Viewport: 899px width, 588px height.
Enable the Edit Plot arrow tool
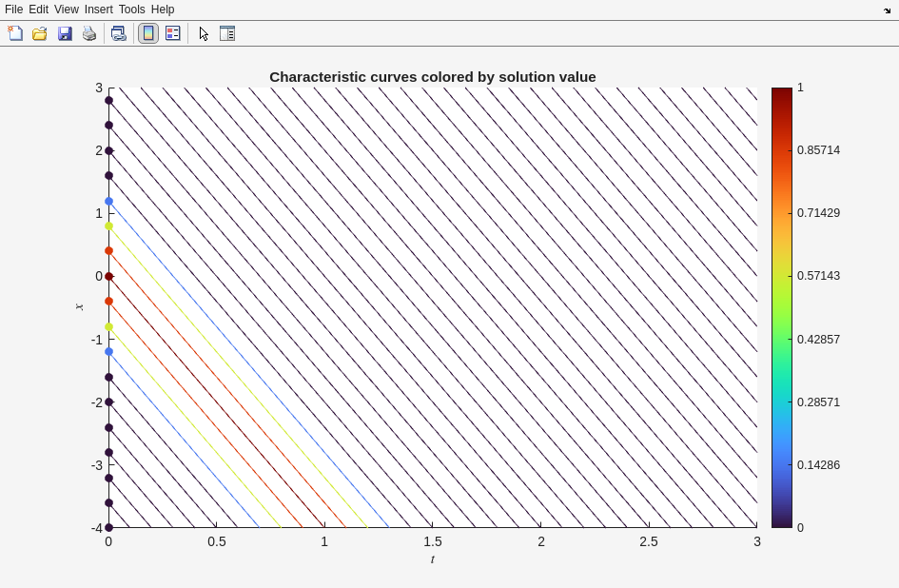click(204, 33)
